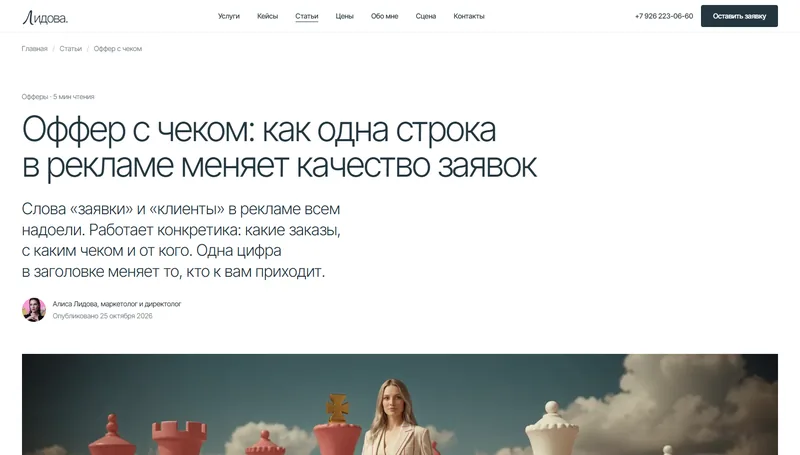Viewport: 800px width, 455px height.
Task: Navigate to Обо мне
Action: (384, 16)
